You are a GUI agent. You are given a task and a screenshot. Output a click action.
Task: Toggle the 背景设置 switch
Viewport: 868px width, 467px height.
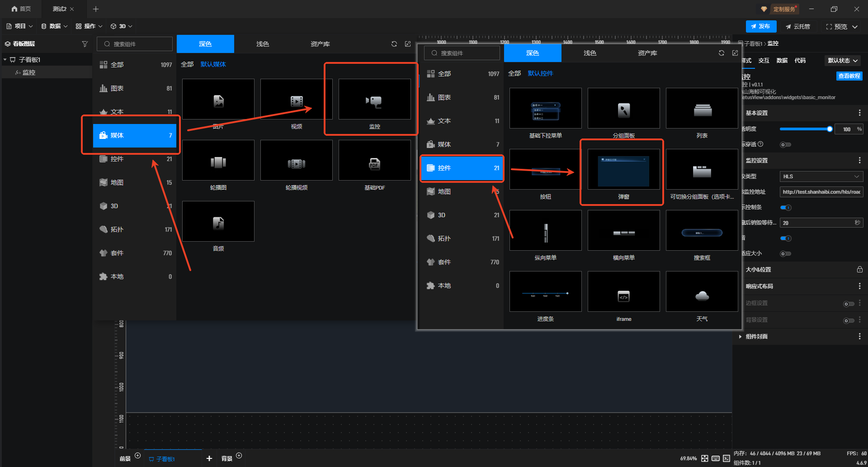pos(849,320)
